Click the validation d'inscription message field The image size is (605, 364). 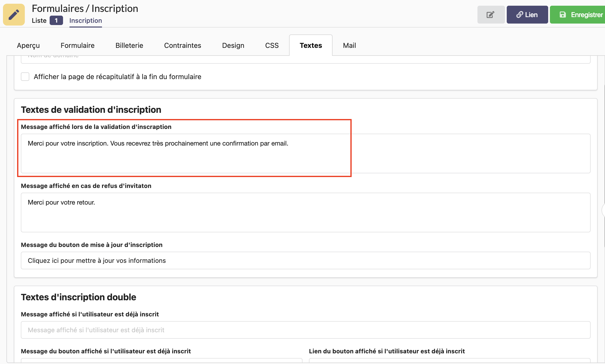(305, 153)
